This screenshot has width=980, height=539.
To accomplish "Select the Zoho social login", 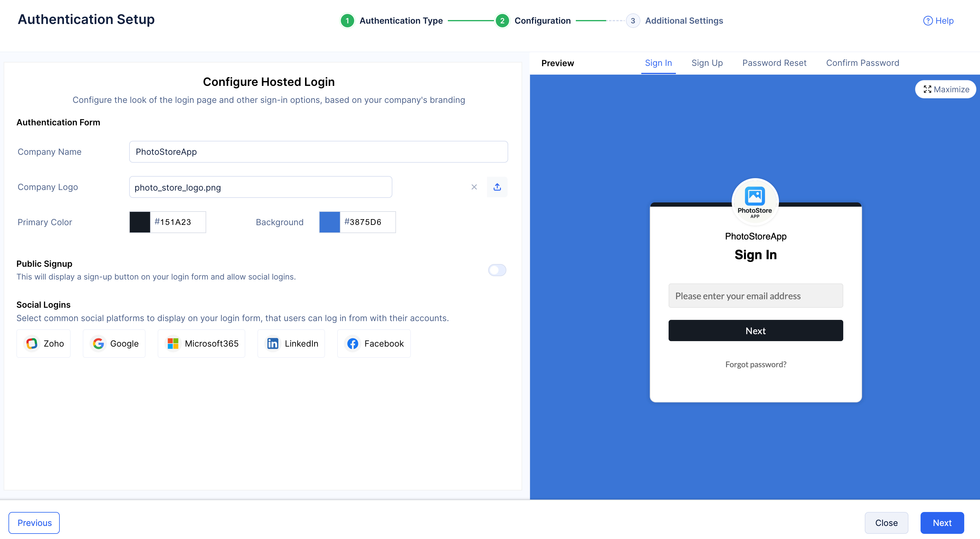I will click(44, 343).
